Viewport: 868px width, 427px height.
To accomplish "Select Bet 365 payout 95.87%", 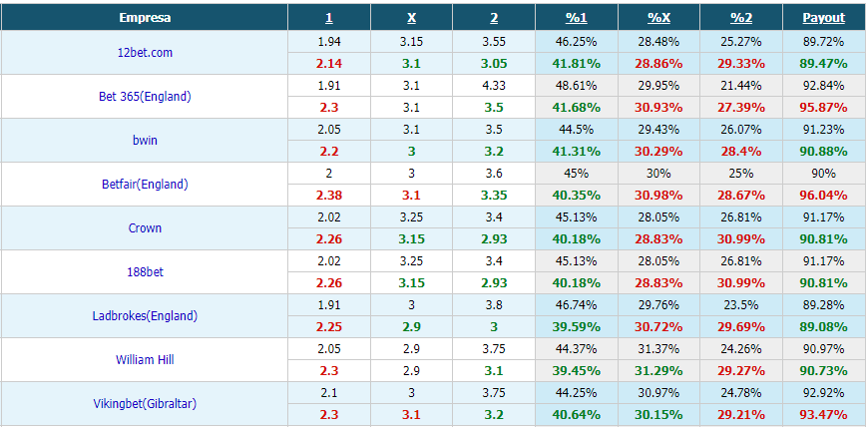I will 824,108.
